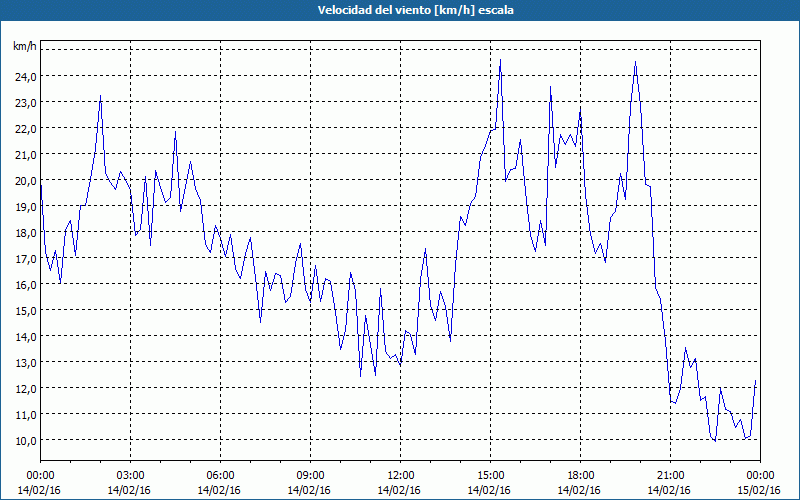Viewport: 800px width, 500px height.
Task: Select the 12,0 y-axis label
Action: pos(26,389)
